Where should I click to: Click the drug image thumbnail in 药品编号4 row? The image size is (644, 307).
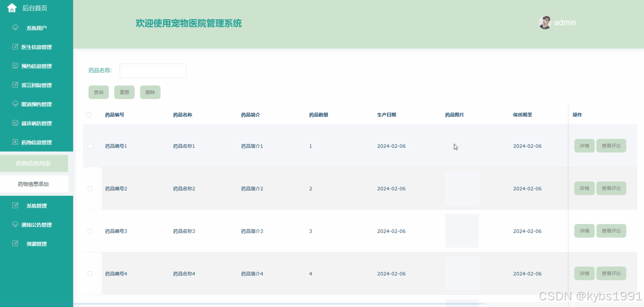462,274
